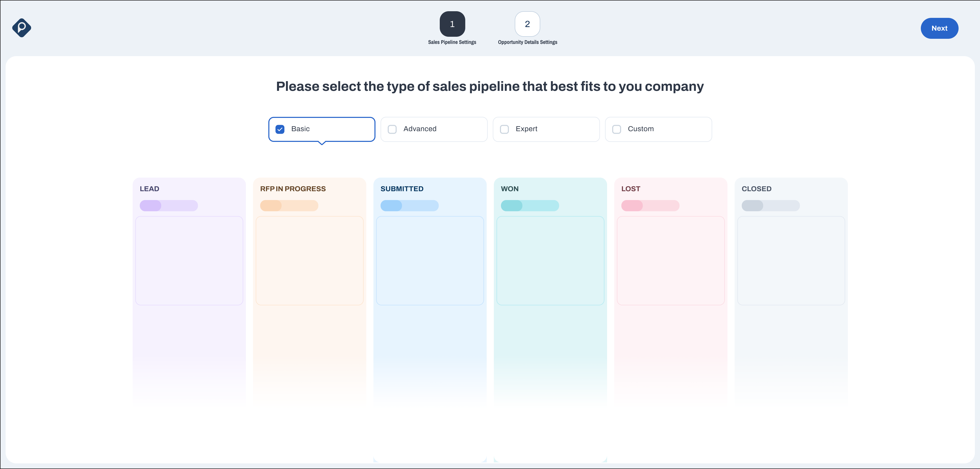
Task: Select step 1 Sales Pipeline Settings circle
Action: click(x=452, y=24)
